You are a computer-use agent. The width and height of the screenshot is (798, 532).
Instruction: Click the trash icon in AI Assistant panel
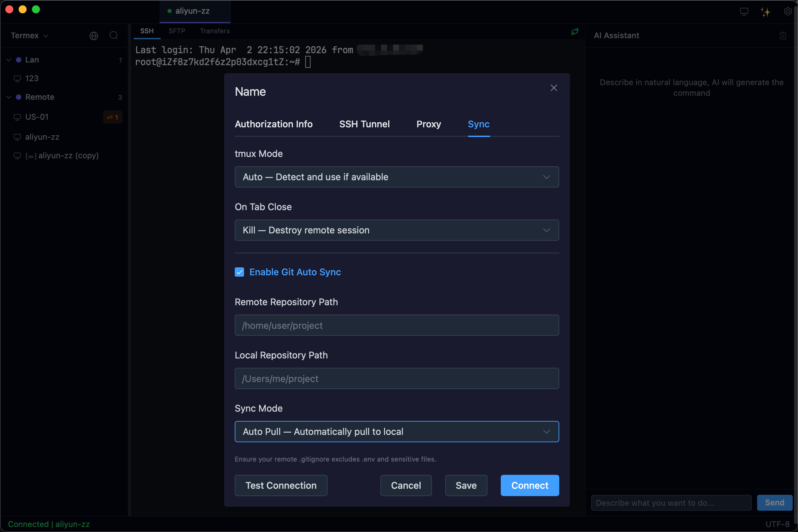tap(783, 36)
